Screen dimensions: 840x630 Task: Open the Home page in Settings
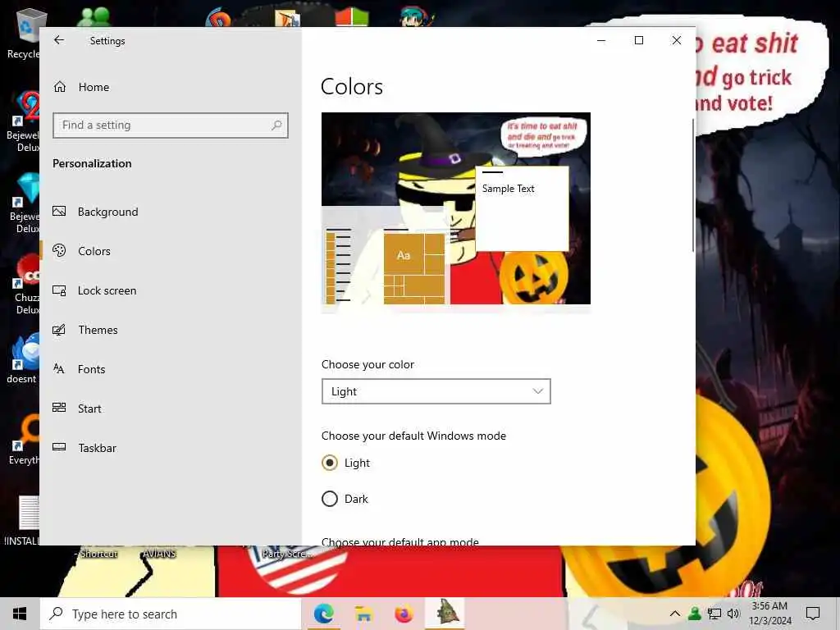[171, 87]
